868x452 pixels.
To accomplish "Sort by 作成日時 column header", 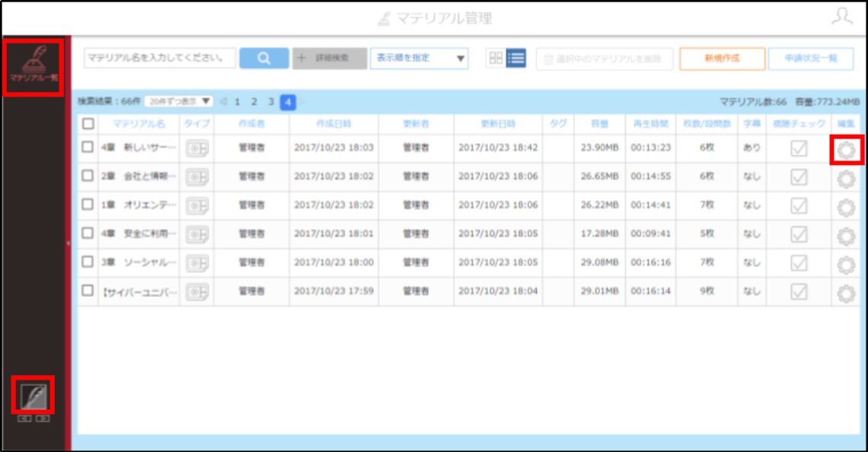I will (x=333, y=124).
